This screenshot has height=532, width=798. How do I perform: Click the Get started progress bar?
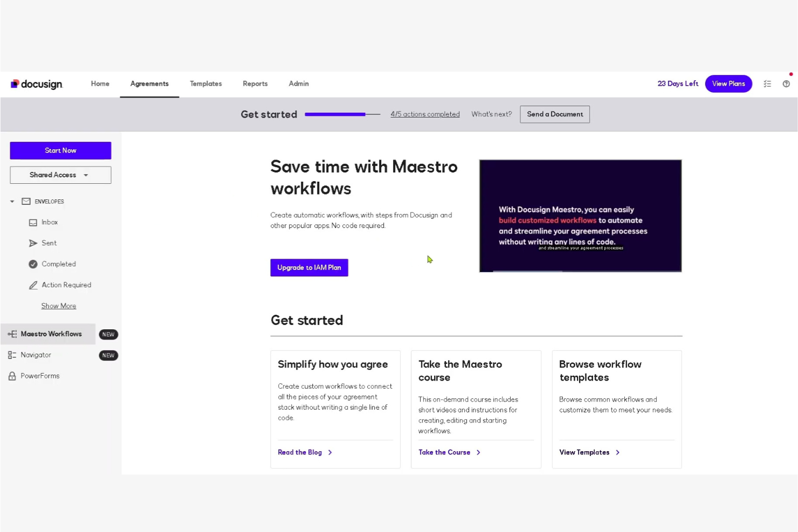tap(342, 114)
